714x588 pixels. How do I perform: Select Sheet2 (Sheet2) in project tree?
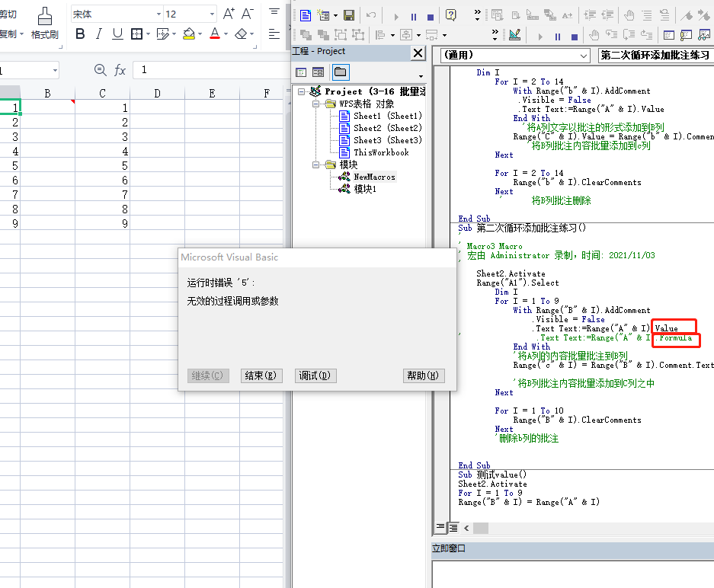(x=388, y=128)
